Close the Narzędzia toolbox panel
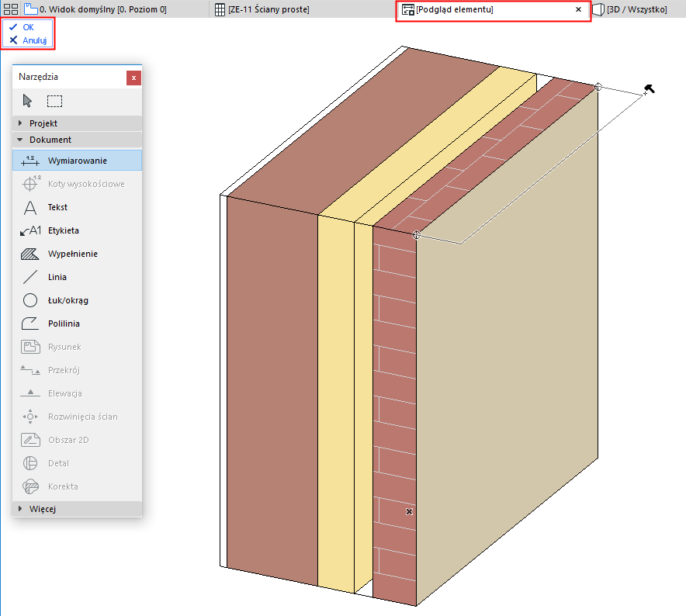The image size is (686, 616). coord(133,78)
